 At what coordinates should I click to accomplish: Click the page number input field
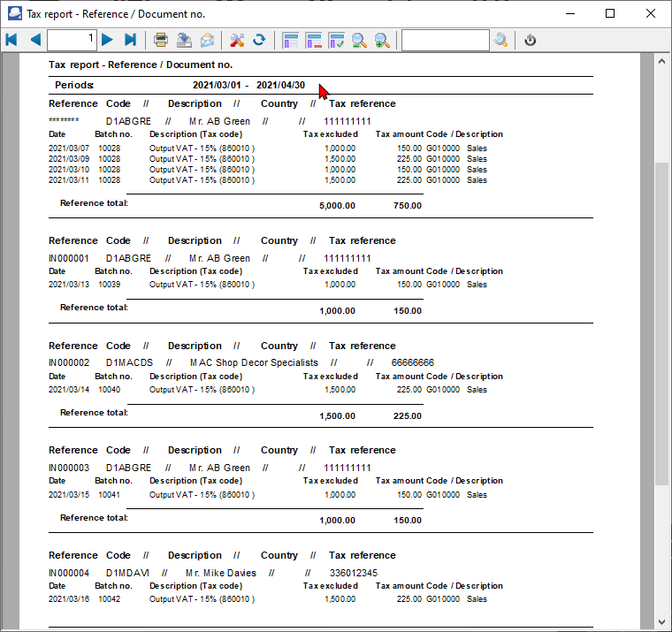coord(71,40)
